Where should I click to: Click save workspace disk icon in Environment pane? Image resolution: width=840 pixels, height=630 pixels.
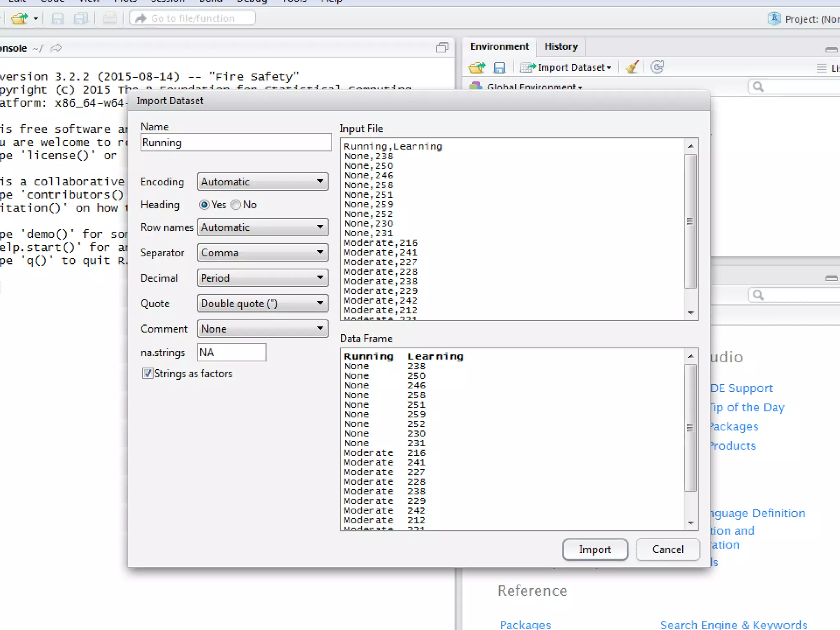coord(499,68)
